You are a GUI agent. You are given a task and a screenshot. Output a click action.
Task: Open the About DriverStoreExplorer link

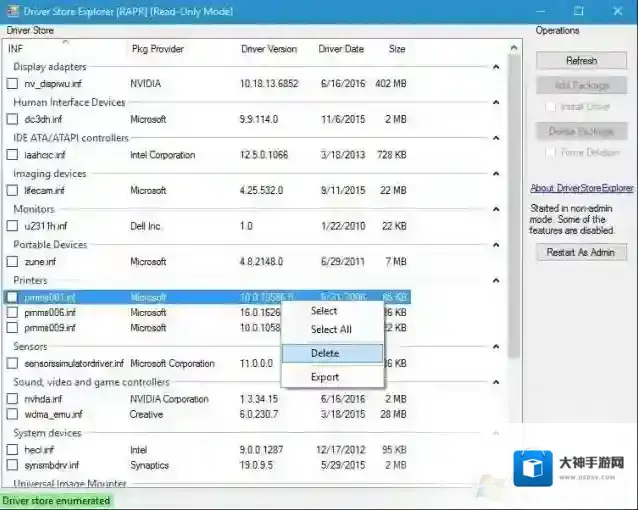coord(581,188)
